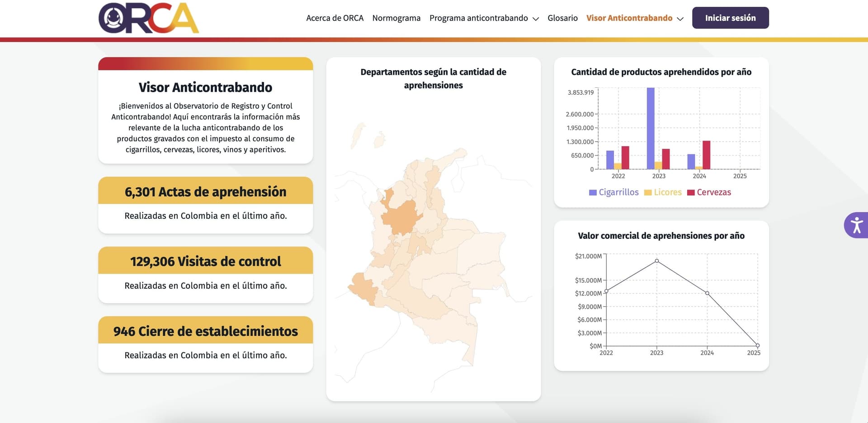Click the 946 Cierre de establecimientos card

(x=206, y=344)
